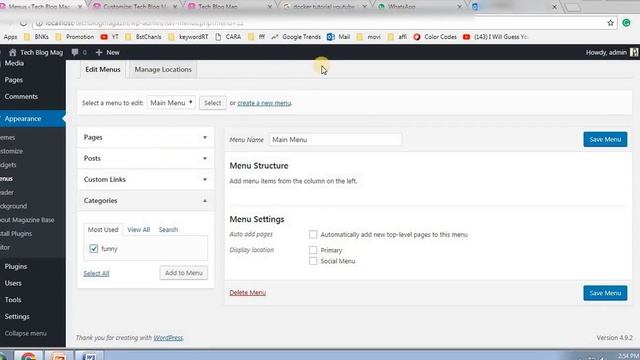640x360 pixels.
Task: Open the Main Menu select dropdown
Action: pos(171,103)
